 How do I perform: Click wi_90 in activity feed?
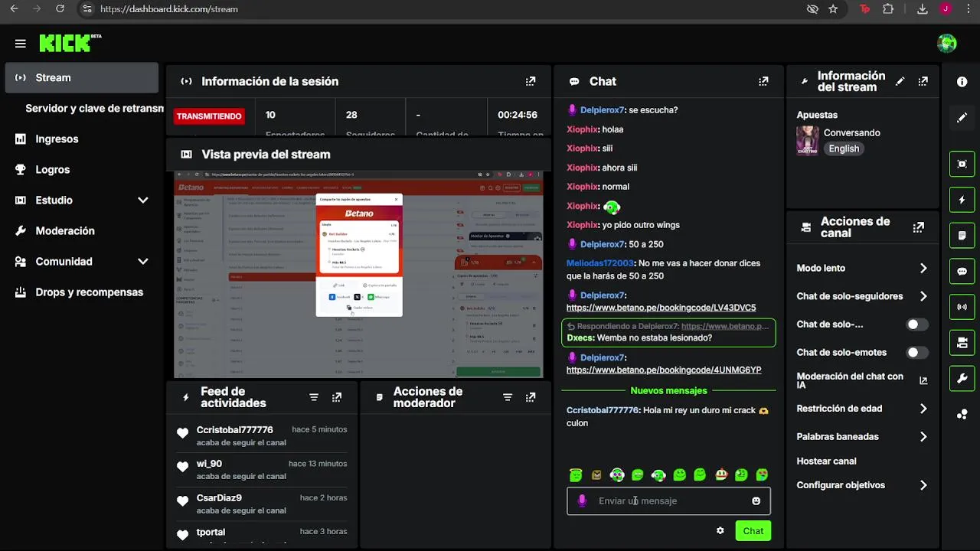coord(209,464)
